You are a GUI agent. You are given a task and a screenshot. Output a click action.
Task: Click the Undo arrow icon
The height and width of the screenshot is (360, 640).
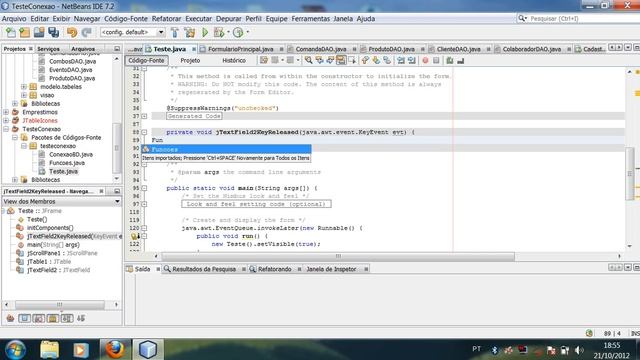(x=72, y=32)
